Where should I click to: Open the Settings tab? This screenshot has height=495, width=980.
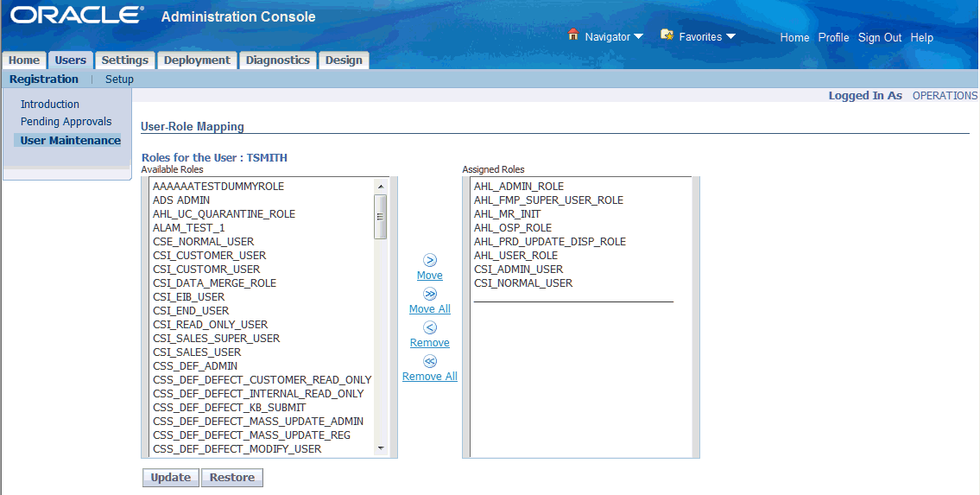(x=125, y=60)
